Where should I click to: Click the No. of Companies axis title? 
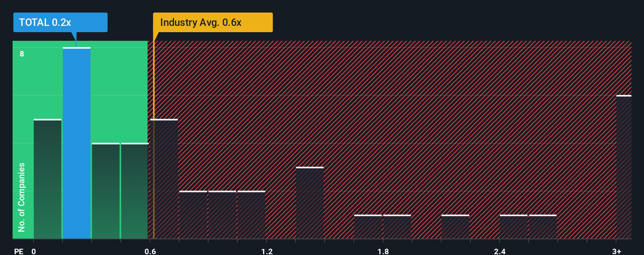(x=22, y=197)
